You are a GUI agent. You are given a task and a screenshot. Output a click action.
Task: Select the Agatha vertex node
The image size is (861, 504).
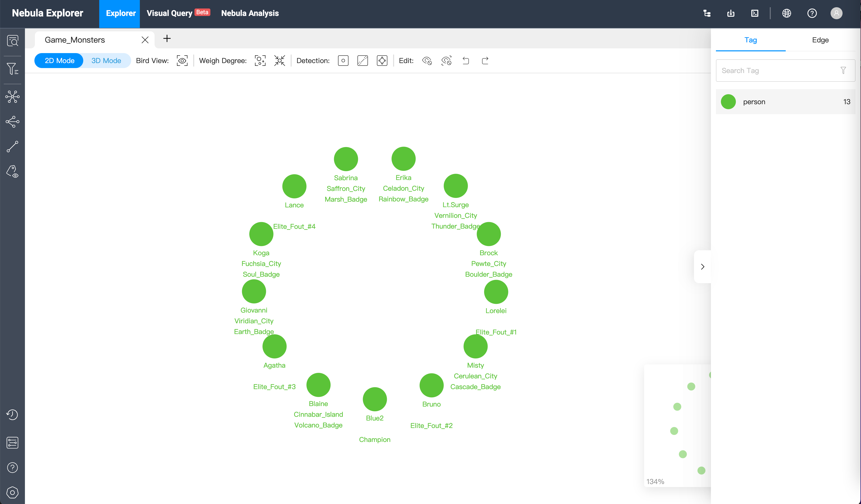(274, 346)
